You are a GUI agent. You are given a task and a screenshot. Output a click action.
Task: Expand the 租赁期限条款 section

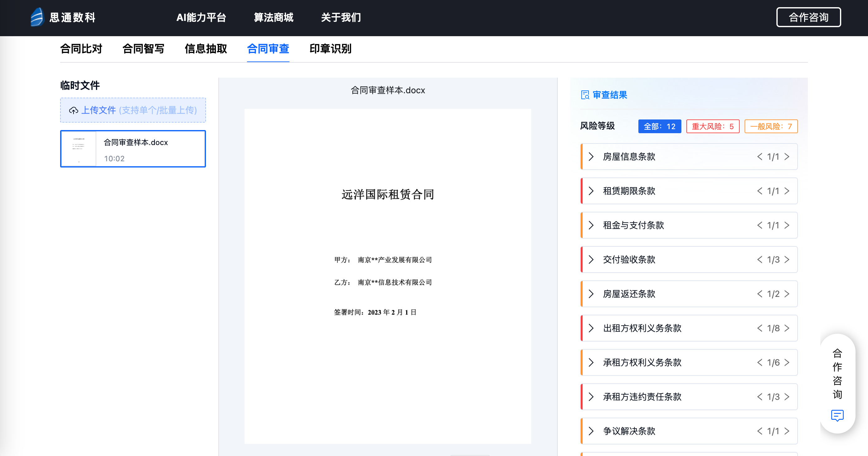[591, 191]
